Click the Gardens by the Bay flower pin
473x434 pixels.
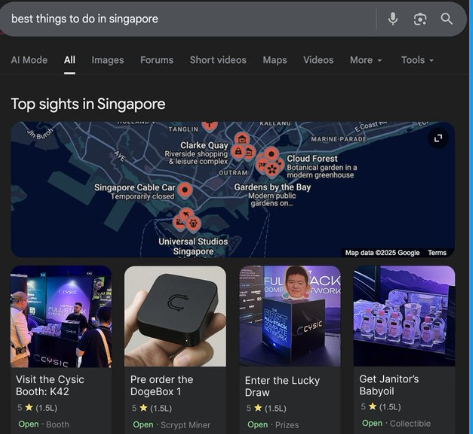coord(272,169)
